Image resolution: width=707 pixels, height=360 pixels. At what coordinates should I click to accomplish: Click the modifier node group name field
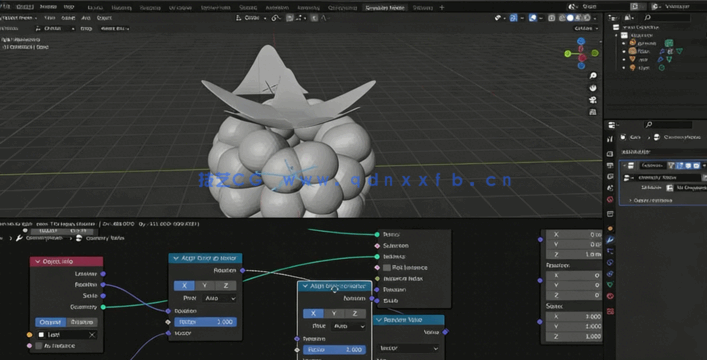(x=666, y=178)
